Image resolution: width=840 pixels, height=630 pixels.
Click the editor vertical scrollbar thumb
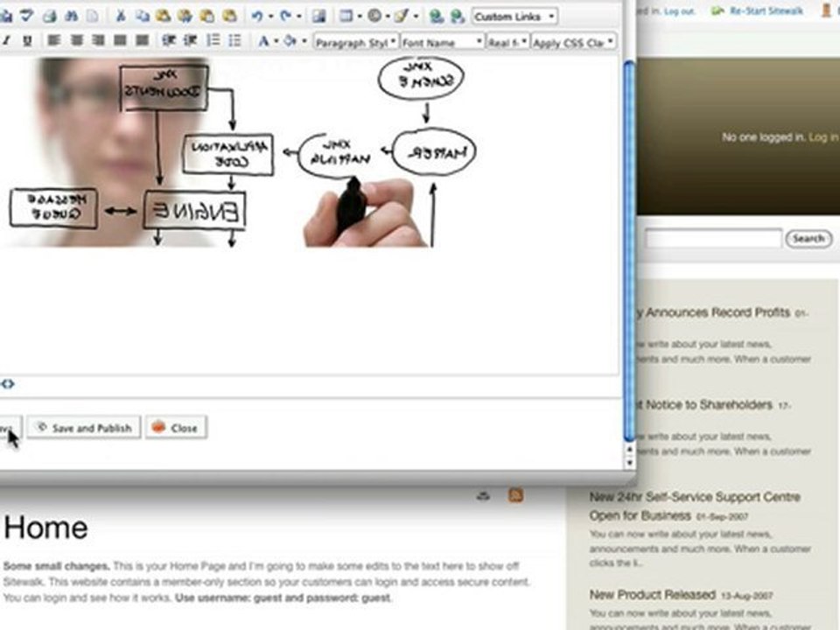pyautogui.click(x=629, y=251)
